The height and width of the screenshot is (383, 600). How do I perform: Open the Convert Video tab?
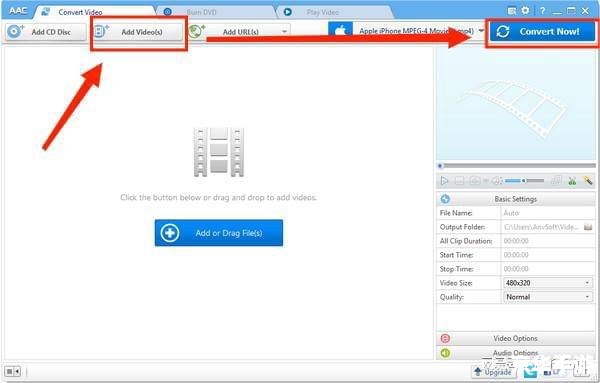(x=94, y=12)
